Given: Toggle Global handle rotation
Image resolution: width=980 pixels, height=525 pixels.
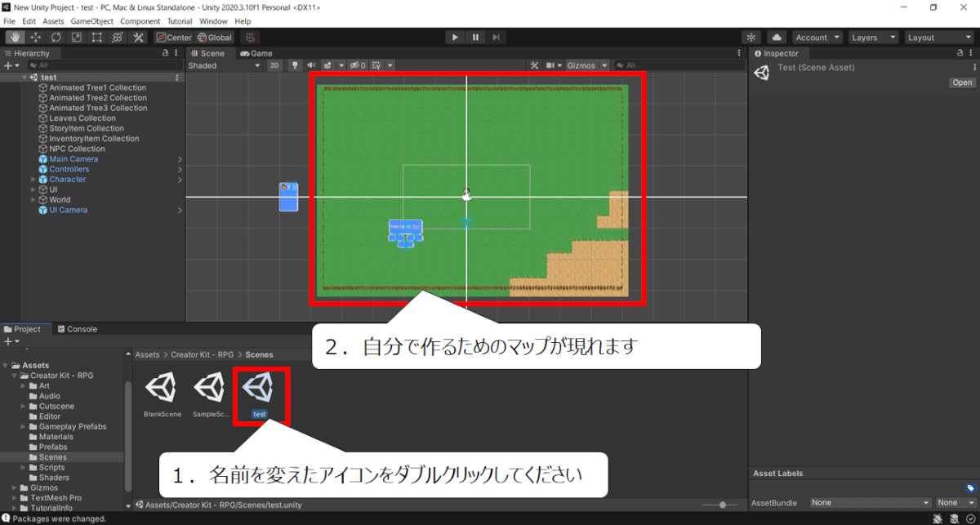Looking at the screenshot, I should pyautogui.click(x=215, y=38).
